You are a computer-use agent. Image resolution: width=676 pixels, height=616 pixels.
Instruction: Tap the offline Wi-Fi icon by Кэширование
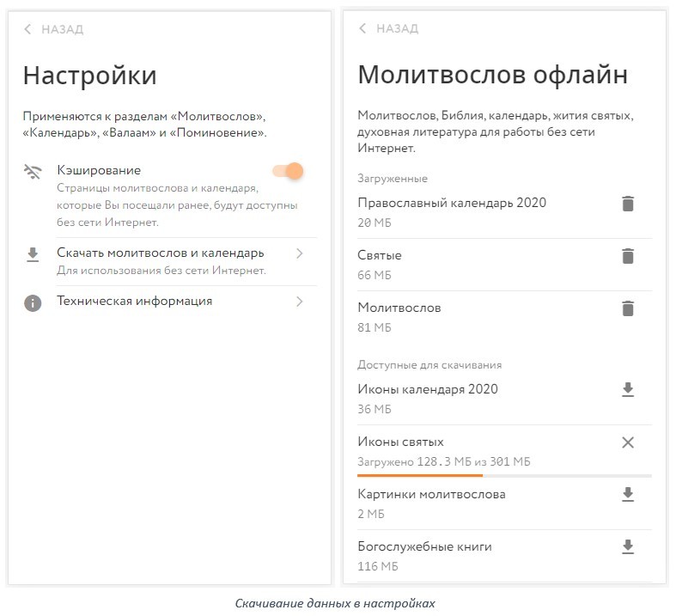point(33,172)
